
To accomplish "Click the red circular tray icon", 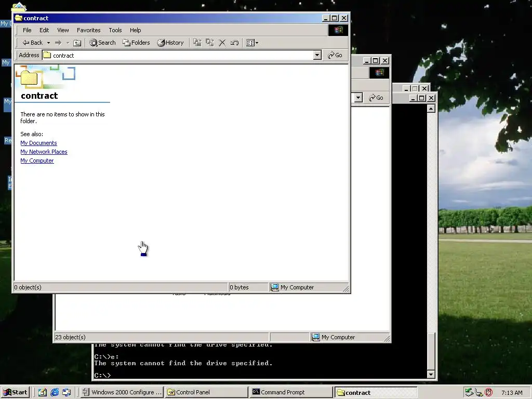I will pos(488,393).
